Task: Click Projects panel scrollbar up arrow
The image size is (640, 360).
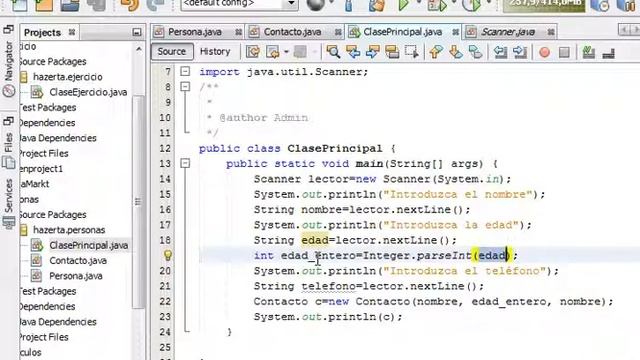Action: (139, 49)
